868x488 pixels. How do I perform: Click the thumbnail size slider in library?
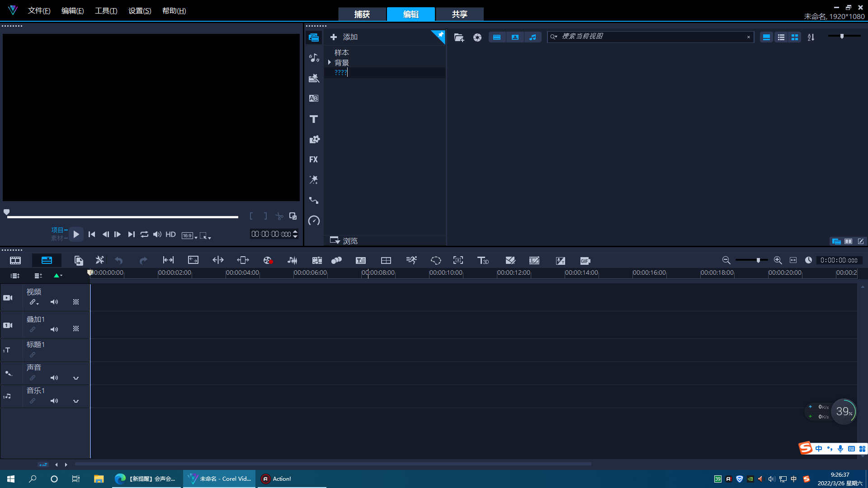844,36
